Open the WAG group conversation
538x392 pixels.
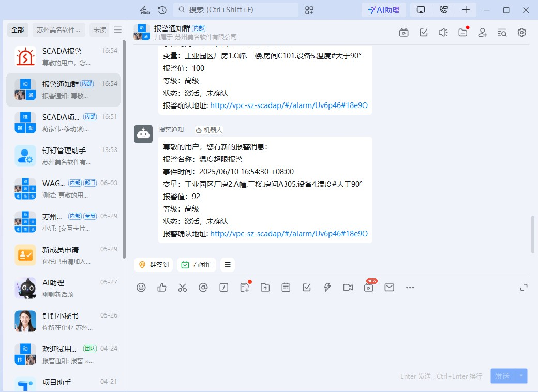coord(64,189)
